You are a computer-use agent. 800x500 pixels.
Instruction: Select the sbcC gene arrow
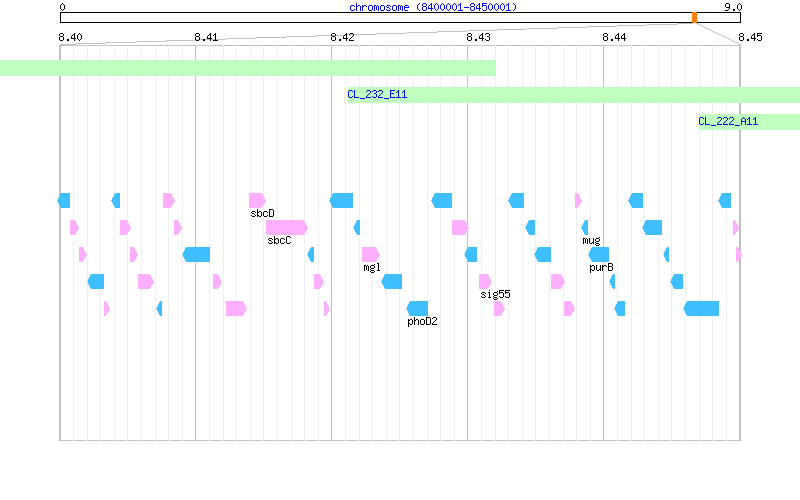pyautogui.click(x=287, y=228)
